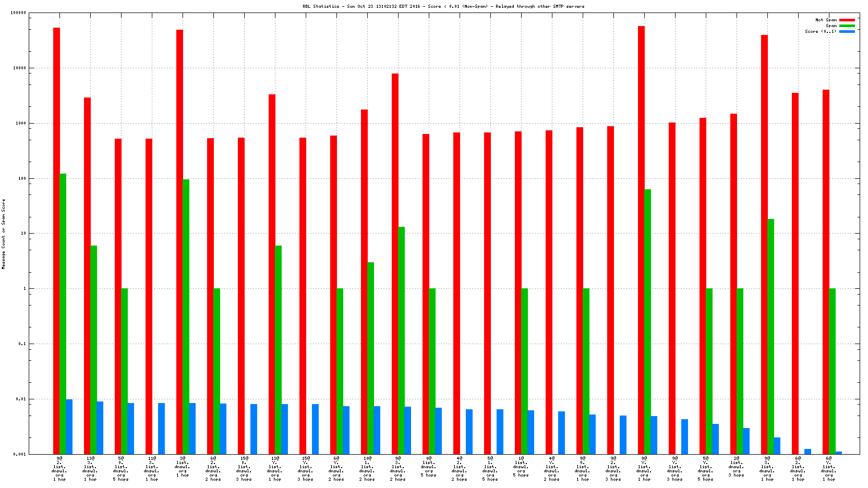Image resolution: width=868 pixels, height=488 pixels.
Task: Click the x-axis label '5@0.list.dnswl.org 5 hops'
Action: click(121, 469)
